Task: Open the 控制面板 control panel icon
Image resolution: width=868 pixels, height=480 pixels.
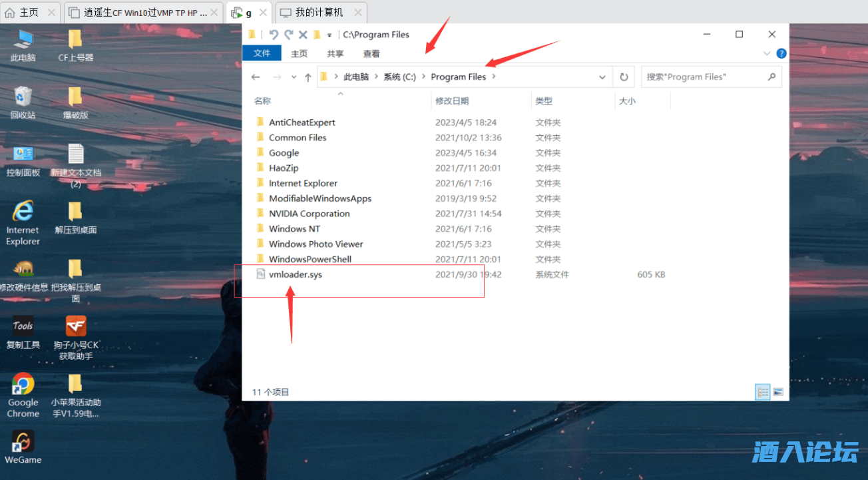Action: [23, 160]
